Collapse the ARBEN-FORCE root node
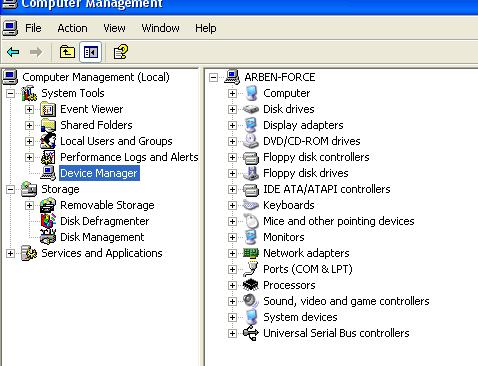Viewport: 478px width, 366px height. [x=213, y=77]
